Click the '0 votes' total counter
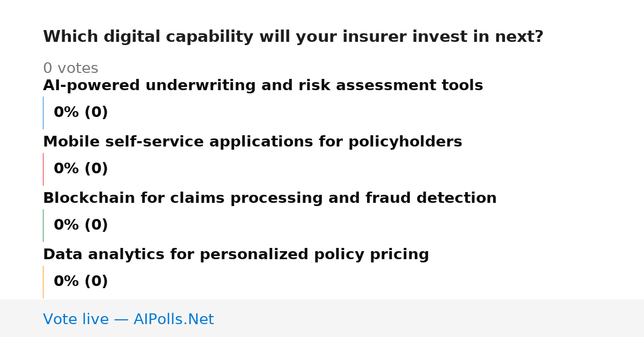644x337 pixels. point(70,69)
